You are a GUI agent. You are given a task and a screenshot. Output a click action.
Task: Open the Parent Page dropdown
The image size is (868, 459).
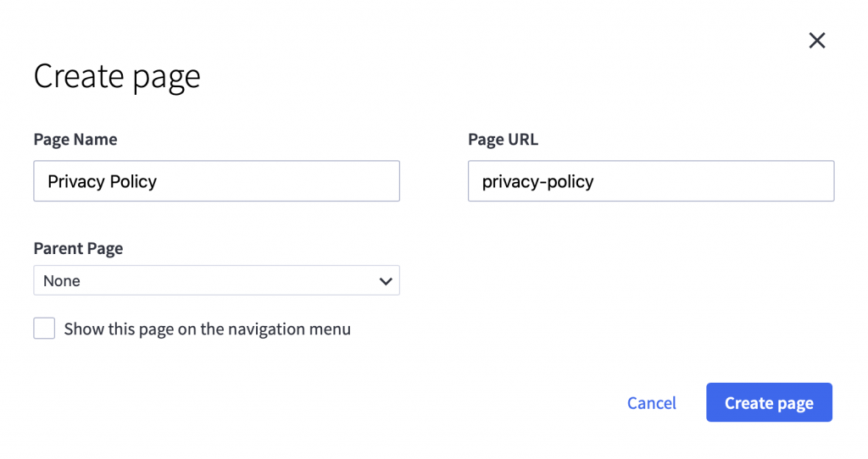pyautogui.click(x=216, y=281)
